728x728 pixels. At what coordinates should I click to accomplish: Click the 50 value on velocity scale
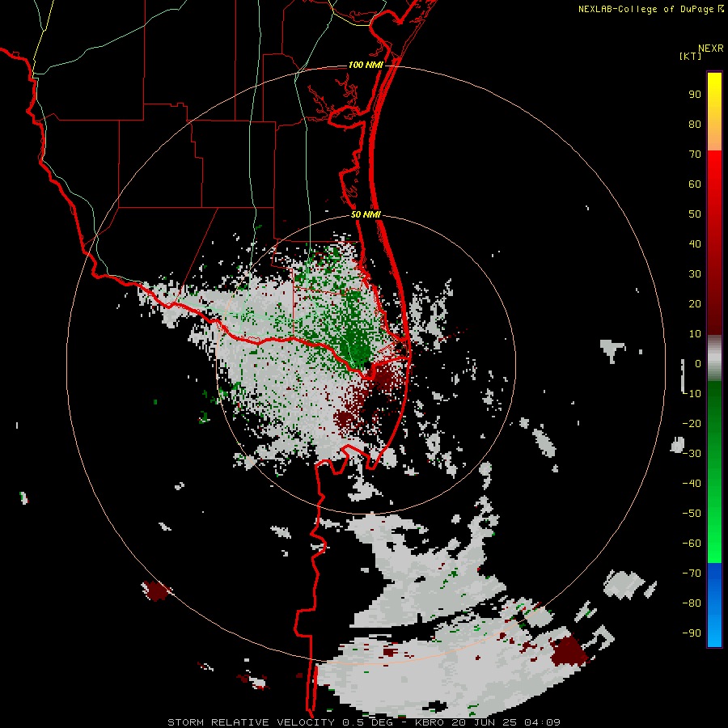pos(695,214)
